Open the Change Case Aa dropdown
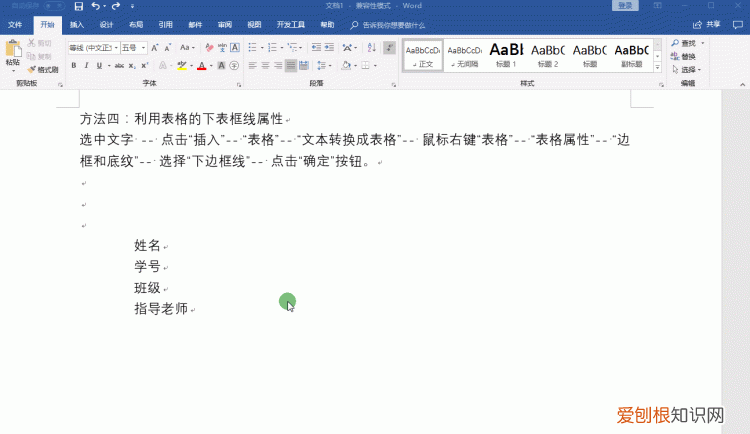750x434 pixels. 187,48
